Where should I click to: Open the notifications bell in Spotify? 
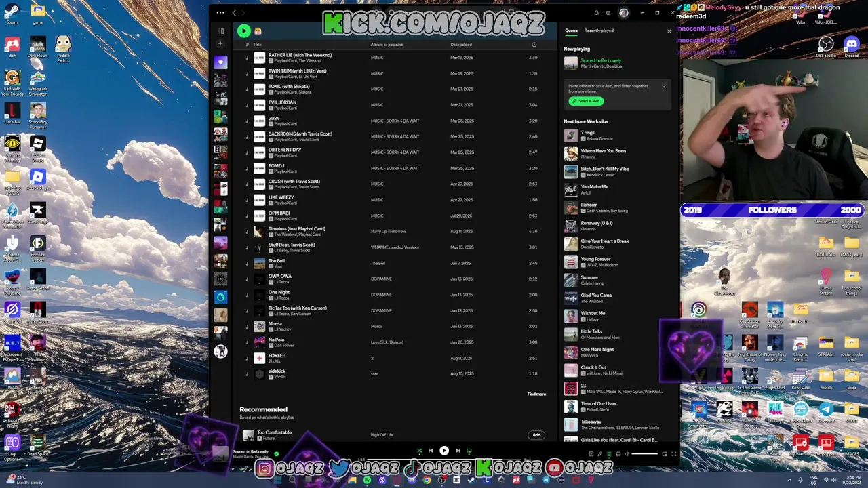tap(597, 12)
